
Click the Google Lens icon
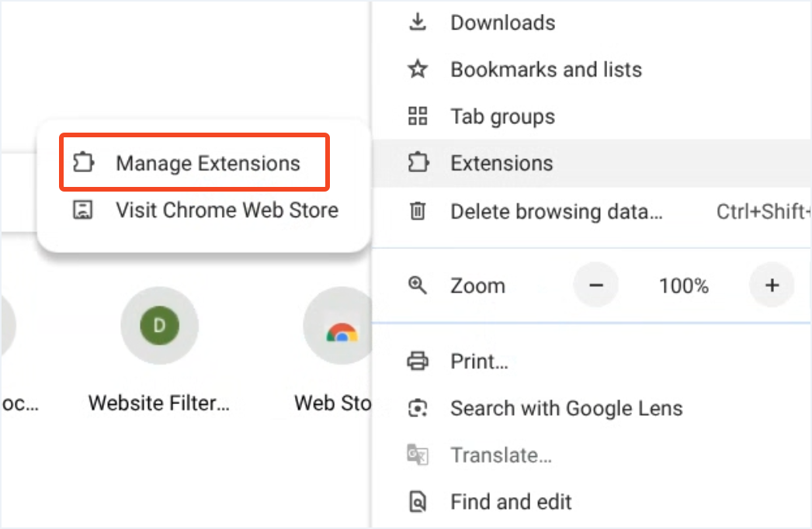[x=418, y=408]
